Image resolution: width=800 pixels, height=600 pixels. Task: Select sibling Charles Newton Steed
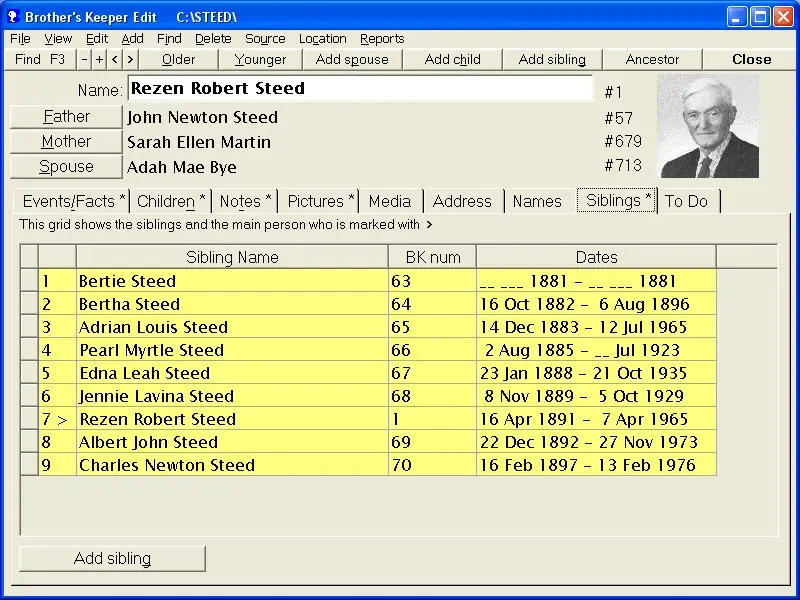pos(232,465)
